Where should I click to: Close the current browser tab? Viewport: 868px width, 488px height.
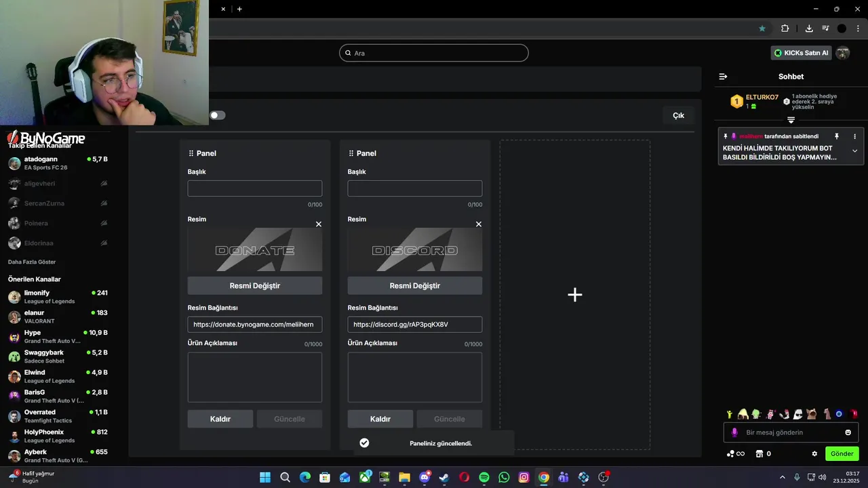tap(223, 9)
